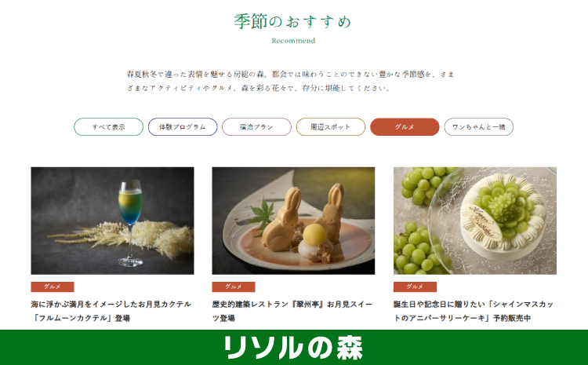Select the すべて表示 filter pill
588x365 pixels.
pos(108,127)
